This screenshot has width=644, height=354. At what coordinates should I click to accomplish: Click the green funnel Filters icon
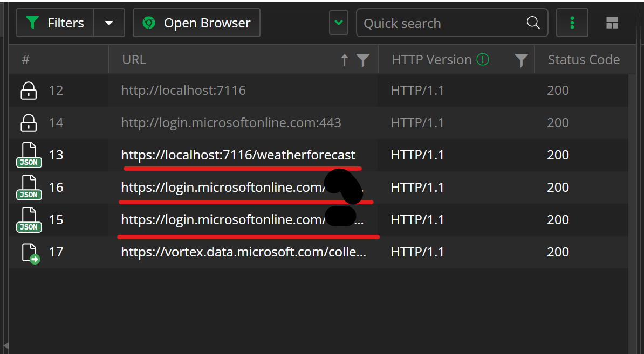pyautogui.click(x=33, y=23)
